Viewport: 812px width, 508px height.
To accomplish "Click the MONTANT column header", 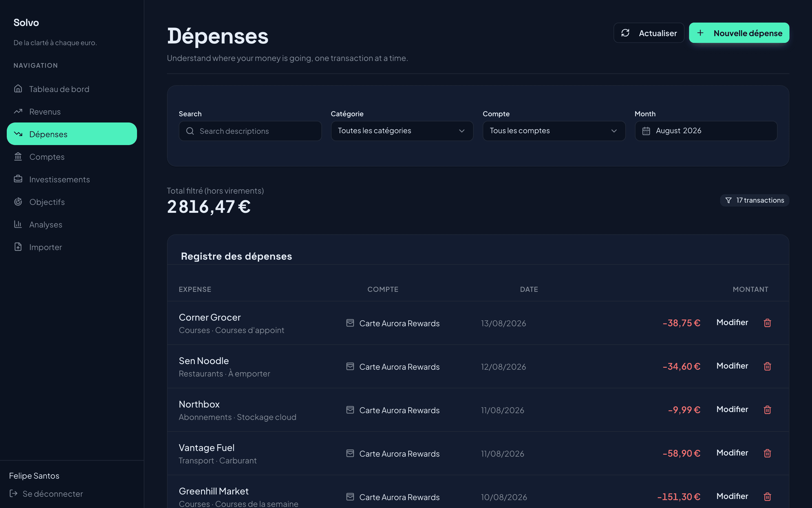I will pos(750,289).
